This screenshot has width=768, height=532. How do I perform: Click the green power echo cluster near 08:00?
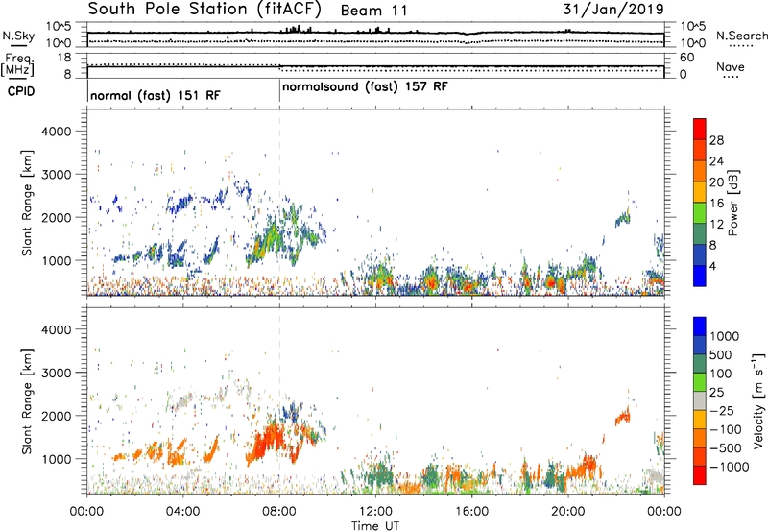(269, 239)
